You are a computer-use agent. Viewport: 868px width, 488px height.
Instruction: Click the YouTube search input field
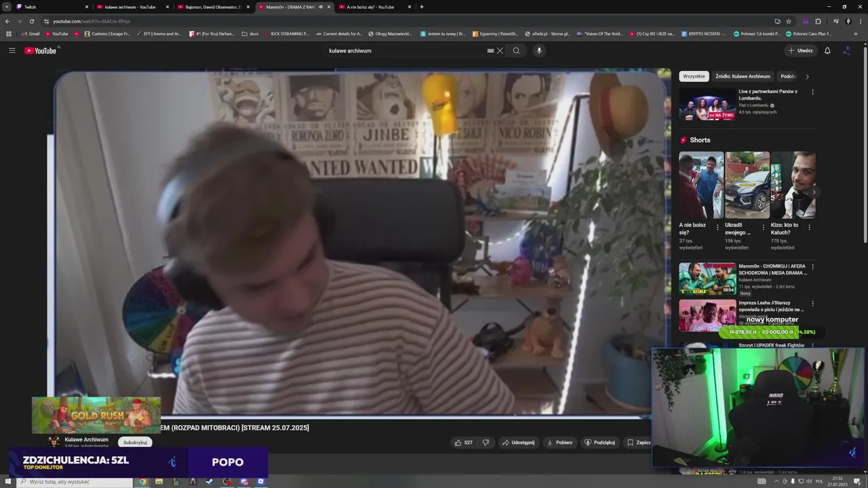pyautogui.click(x=406, y=51)
